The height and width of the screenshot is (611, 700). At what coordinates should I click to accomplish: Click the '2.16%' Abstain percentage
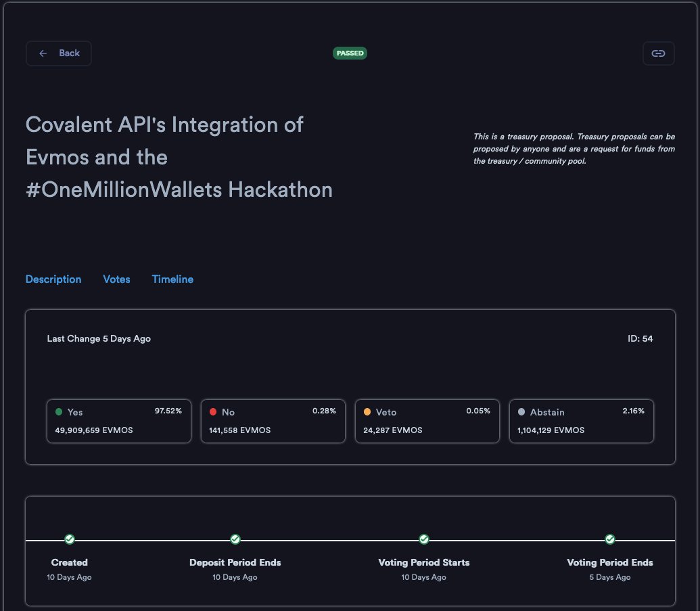pos(634,411)
